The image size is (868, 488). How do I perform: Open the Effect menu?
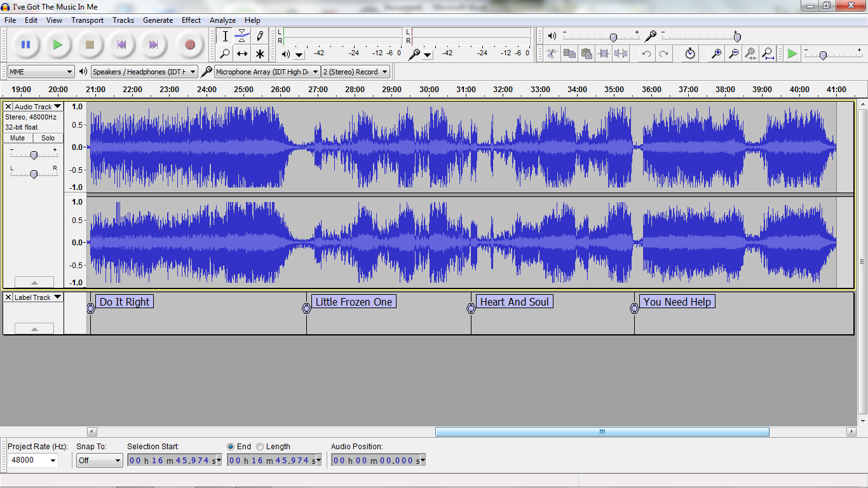tap(191, 20)
